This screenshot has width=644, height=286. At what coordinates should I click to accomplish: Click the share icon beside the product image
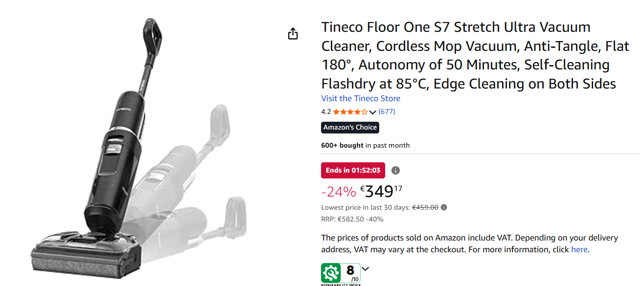pos(293,34)
